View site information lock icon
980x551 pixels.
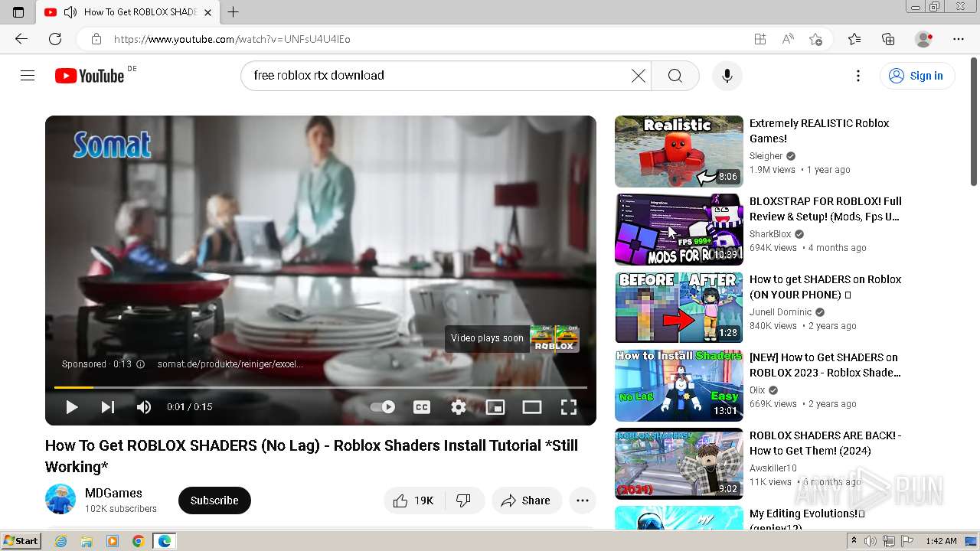96,39
